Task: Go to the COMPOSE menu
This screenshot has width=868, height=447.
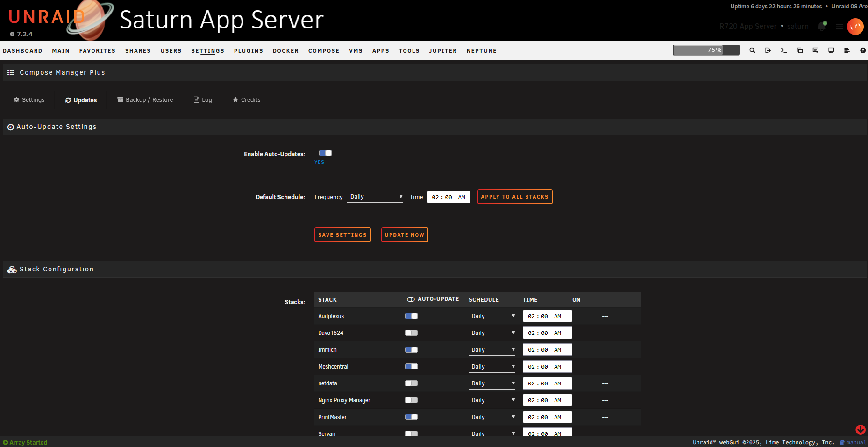Action: 324,51
